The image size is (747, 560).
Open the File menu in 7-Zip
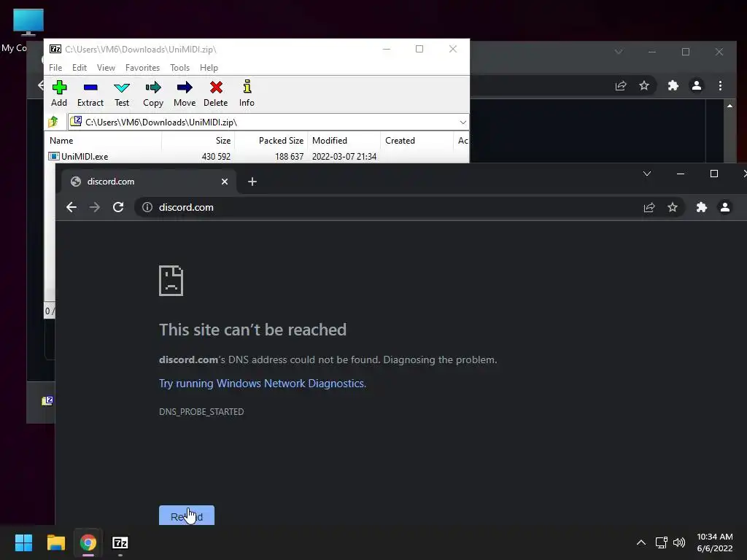point(55,68)
